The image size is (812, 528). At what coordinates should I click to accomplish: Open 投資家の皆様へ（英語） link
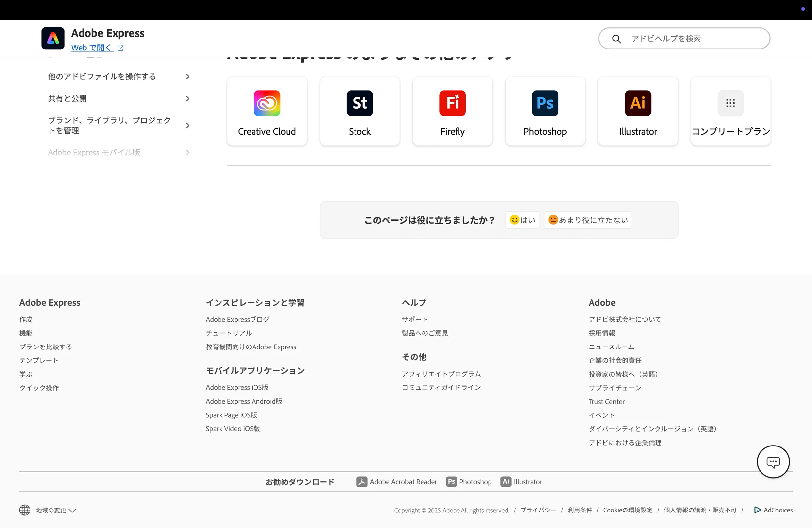(x=625, y=374)
